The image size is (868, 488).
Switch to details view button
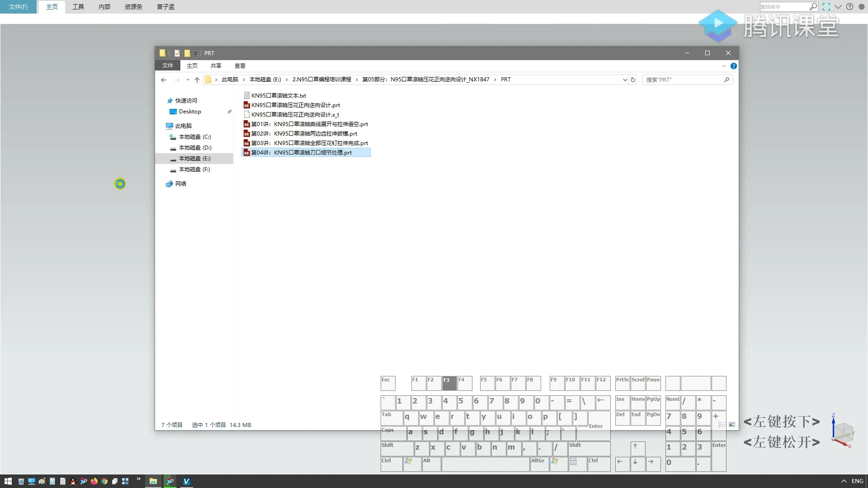722,425
